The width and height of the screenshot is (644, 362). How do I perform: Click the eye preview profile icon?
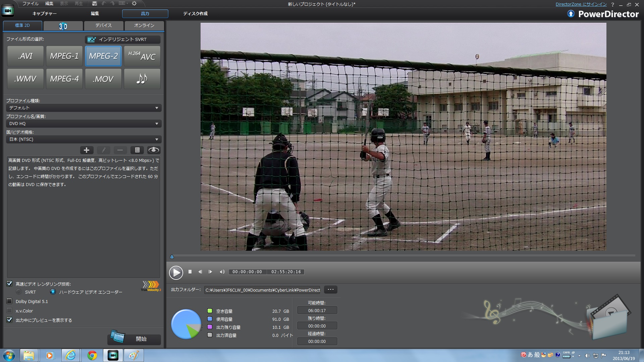[x=154, y=150]
